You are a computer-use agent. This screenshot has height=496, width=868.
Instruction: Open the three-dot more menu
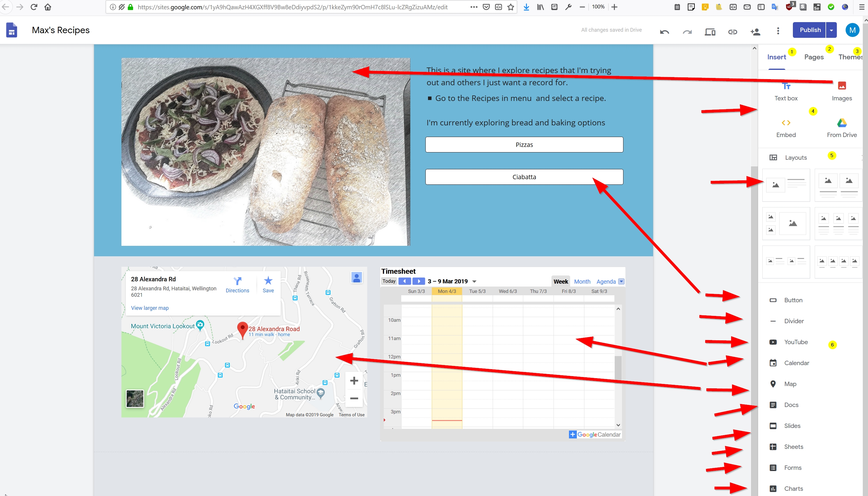point(778,31)
